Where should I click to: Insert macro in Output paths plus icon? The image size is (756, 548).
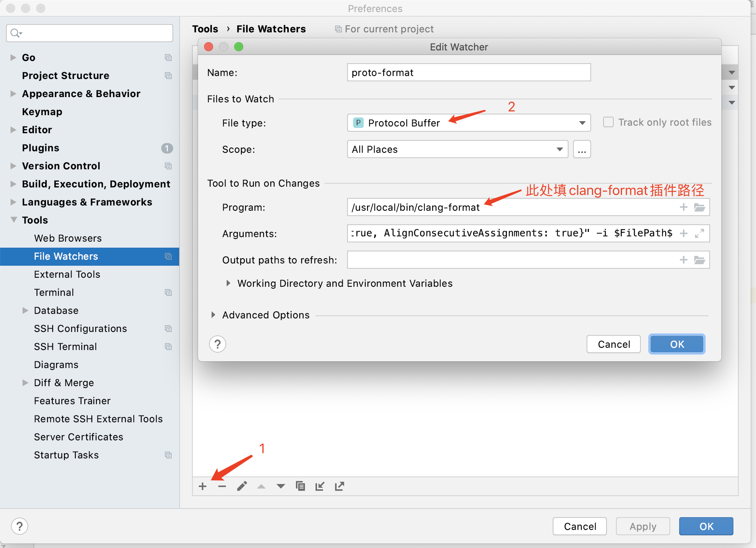(x=684, y=260)
